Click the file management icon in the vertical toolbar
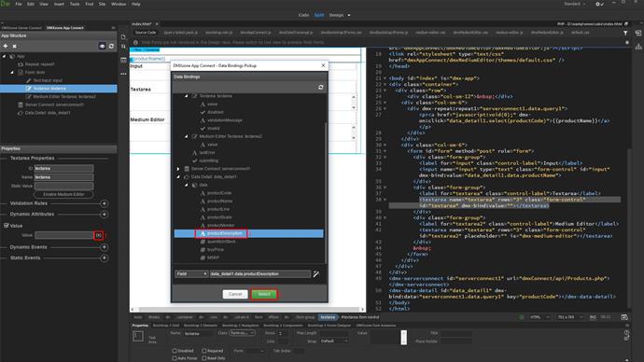Image resolution: width=644 pixels, height=362 pixels. [x=123, y=36]
